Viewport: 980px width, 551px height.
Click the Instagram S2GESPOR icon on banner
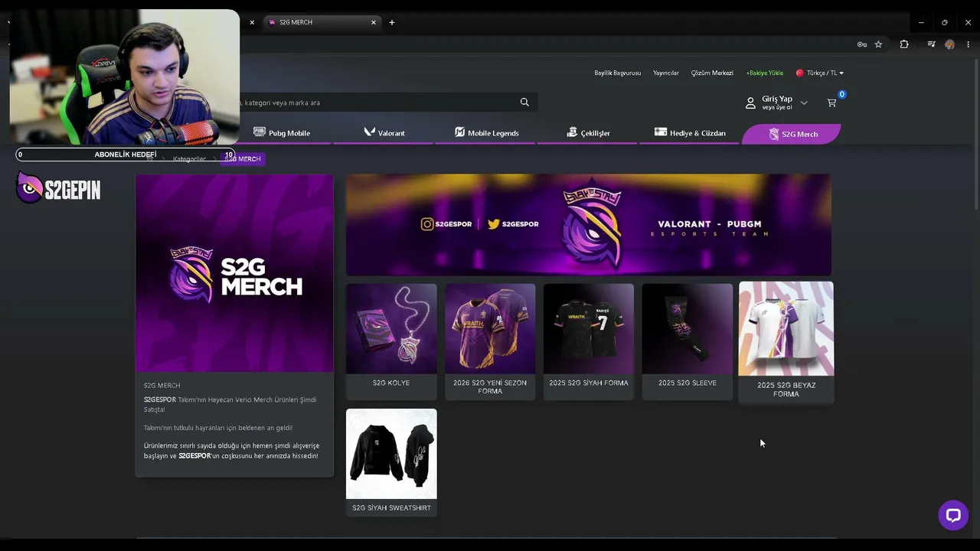pos(427,224)
